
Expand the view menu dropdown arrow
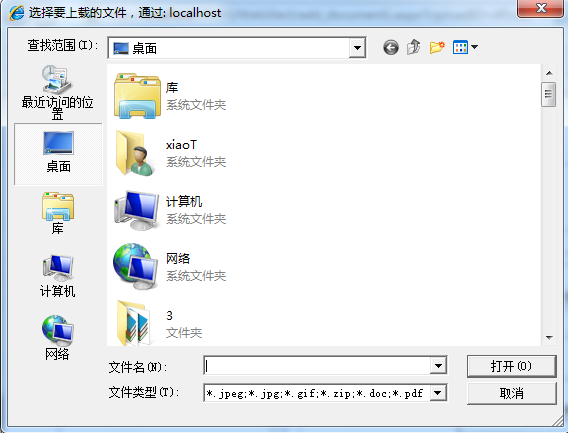point(475,47)
